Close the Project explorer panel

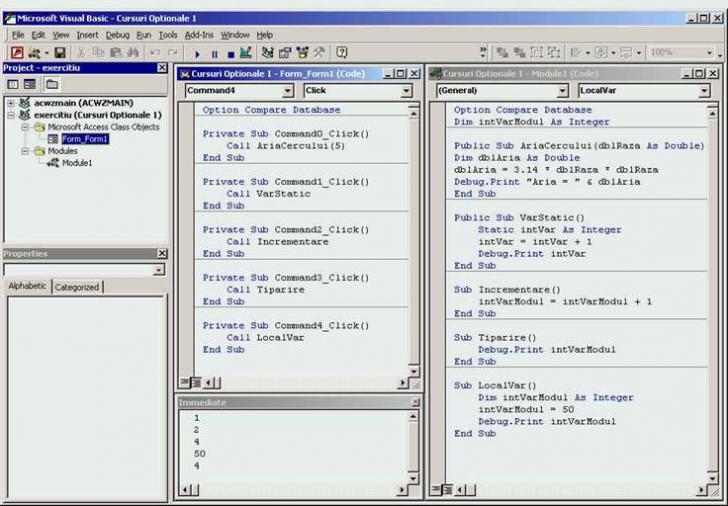(x=162, y=68)
